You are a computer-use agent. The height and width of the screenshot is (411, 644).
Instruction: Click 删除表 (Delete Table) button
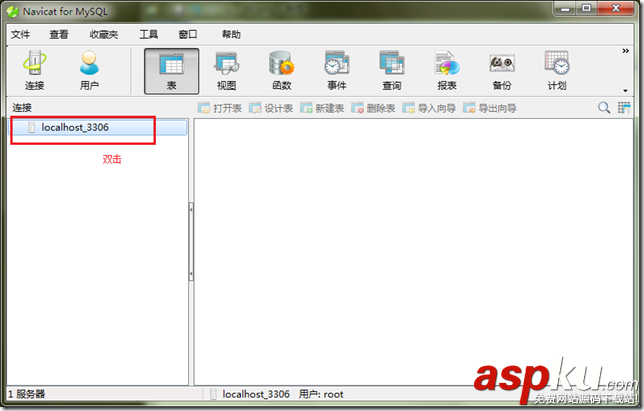point(373,108)
